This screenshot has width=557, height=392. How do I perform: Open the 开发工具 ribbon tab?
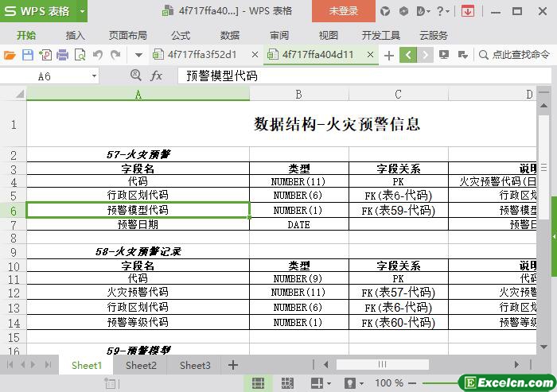[381, 36]
